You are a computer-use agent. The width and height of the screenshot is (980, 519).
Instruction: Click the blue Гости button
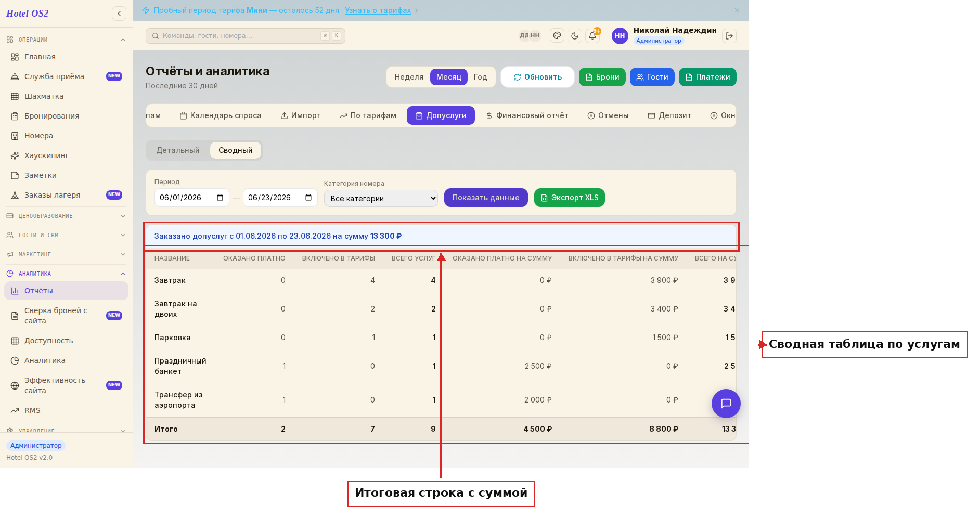652,77
